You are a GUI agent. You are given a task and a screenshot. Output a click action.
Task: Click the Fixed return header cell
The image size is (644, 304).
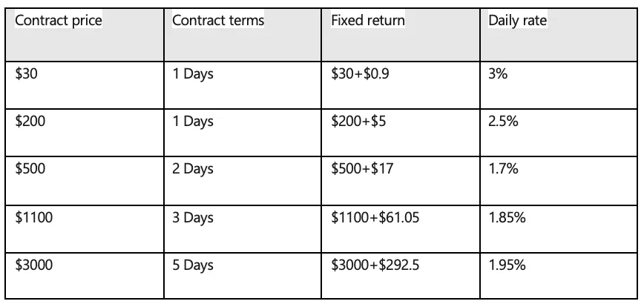coord(368,21)
